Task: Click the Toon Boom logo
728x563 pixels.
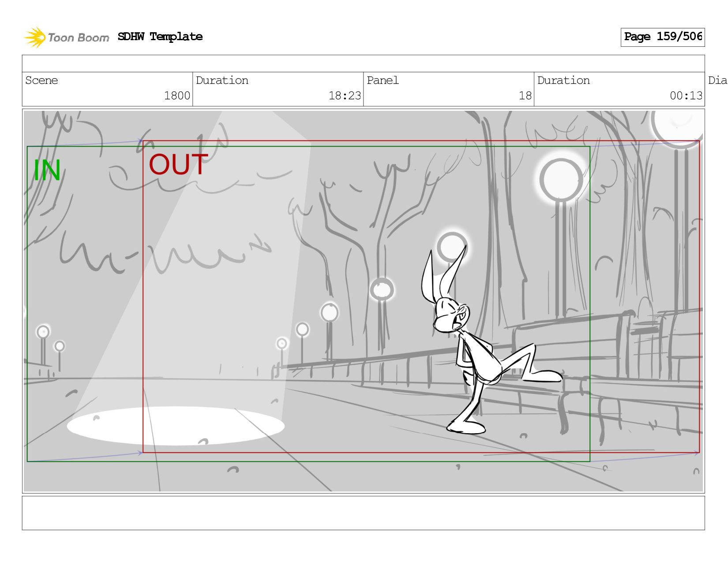Action: click(x=66, y=37)
